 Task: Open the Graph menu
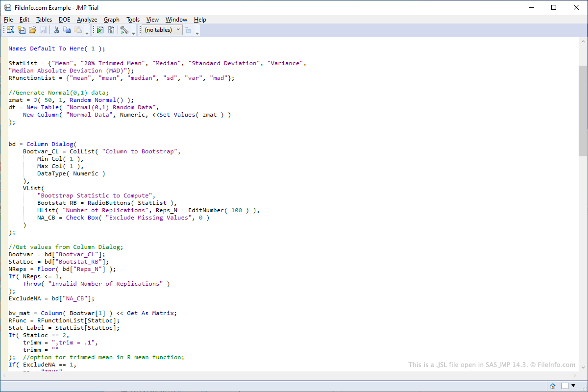[112, 20]
